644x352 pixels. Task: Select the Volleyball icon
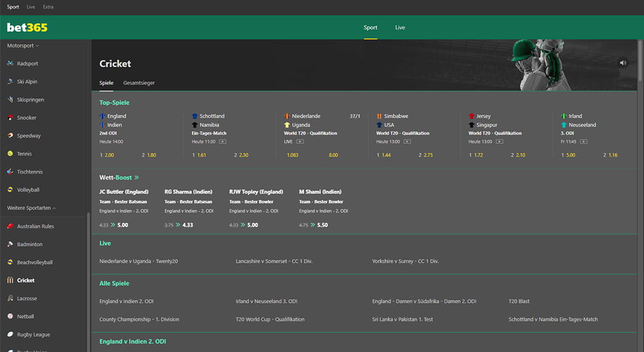coord(10,190)
